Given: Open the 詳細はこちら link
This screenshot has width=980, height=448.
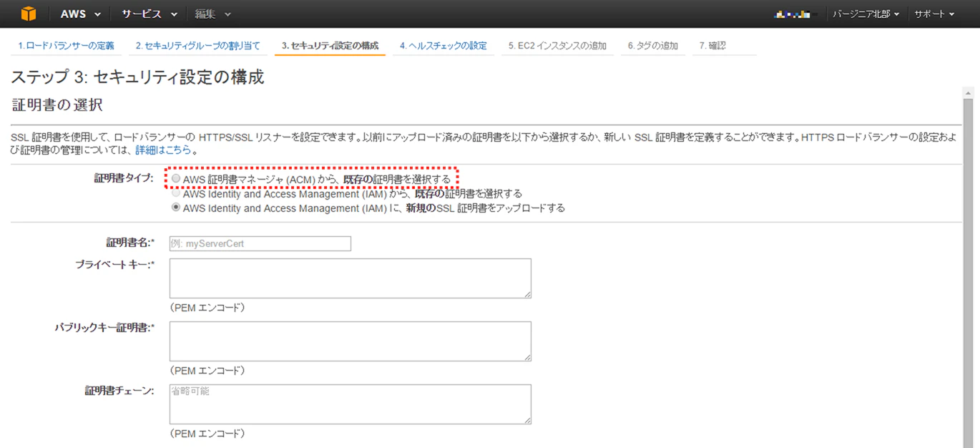Looking at the screenshot, I should click(x=163, y=150).
